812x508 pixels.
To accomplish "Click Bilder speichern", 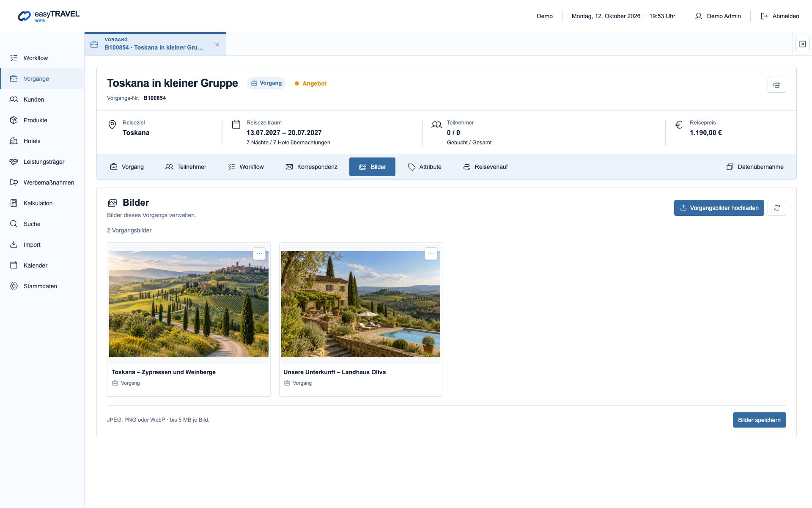I will [759, 420].
